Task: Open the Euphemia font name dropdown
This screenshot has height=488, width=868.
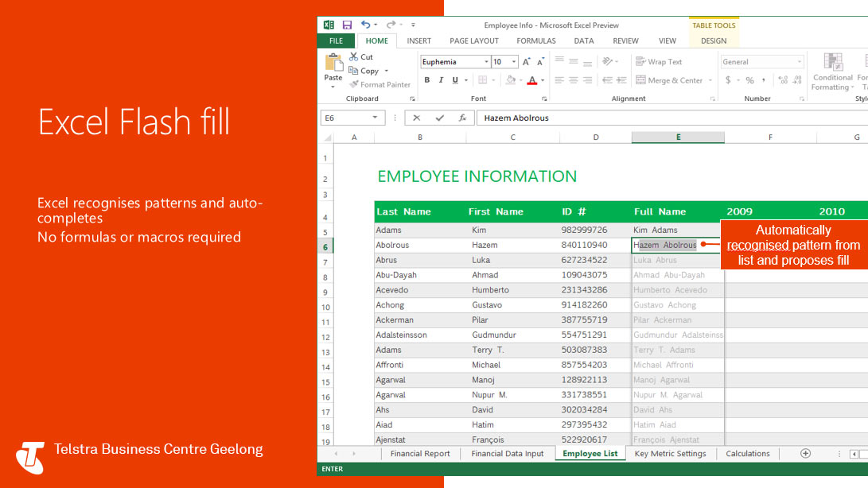Action: (487, 62)
